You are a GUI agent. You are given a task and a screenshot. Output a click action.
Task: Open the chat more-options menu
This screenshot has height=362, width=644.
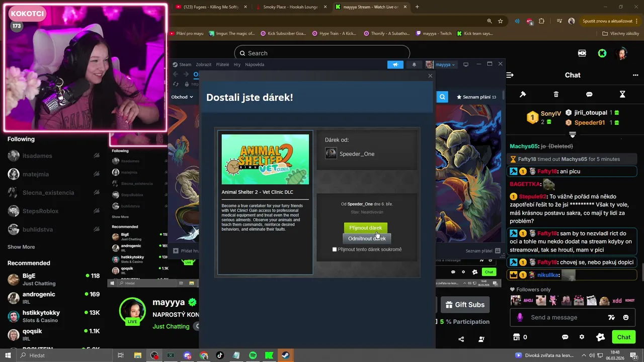click(x=635, y=75)
